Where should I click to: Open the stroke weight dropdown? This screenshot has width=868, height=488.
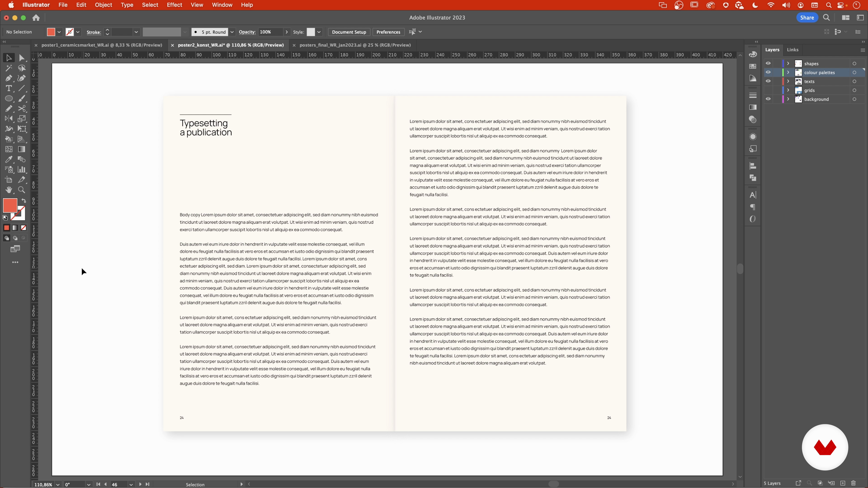[136, 32]
